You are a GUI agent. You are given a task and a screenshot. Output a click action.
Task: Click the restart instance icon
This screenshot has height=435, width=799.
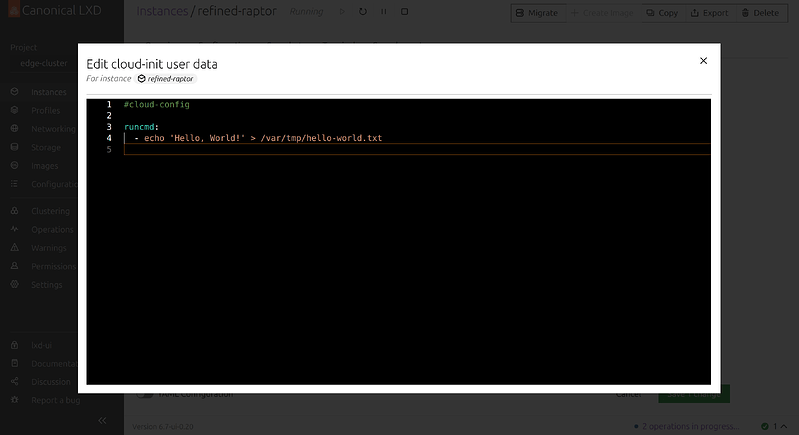tap(362, 12)
